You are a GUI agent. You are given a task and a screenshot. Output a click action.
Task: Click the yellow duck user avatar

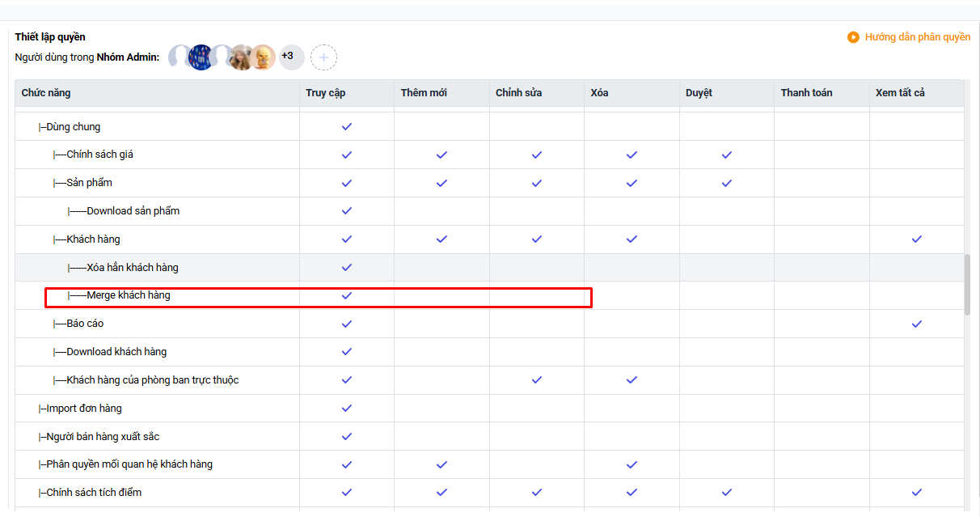point(263,57)
